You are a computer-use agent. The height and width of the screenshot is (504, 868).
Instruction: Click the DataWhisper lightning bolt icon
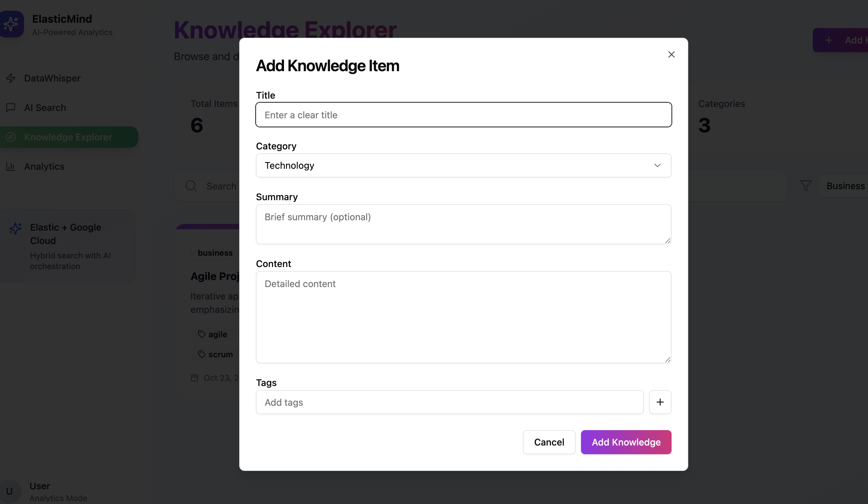11,78
